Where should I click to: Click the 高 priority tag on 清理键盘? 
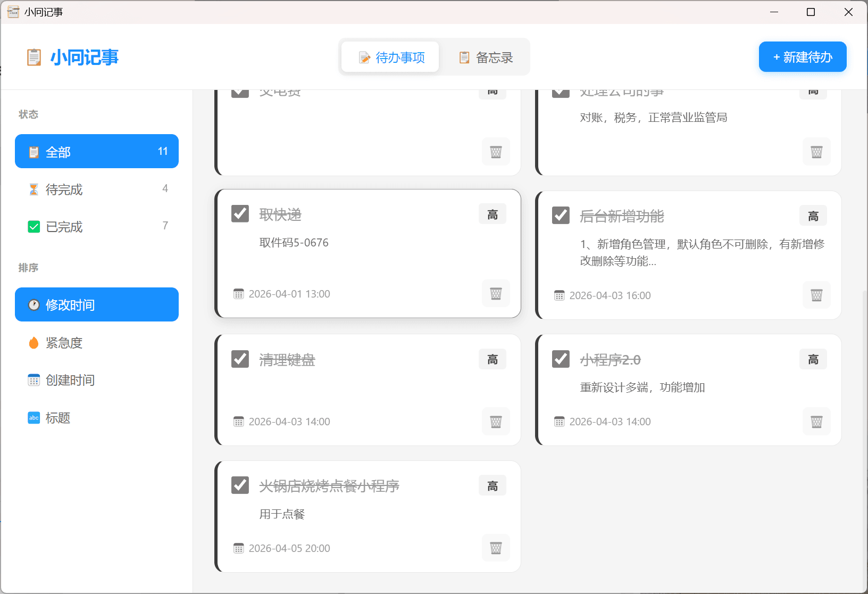[493, 359]
